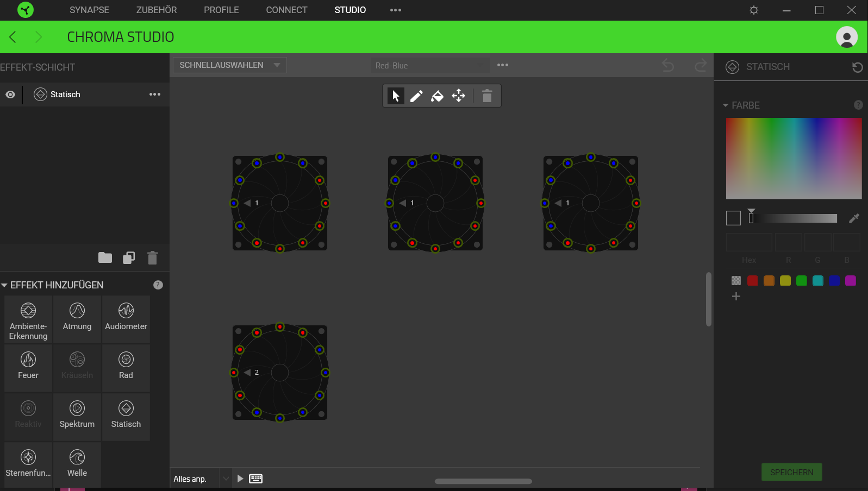The width and height of the screenshot is (868, 491).
Task: Switch to Zubehör tab
Action: 157,10
